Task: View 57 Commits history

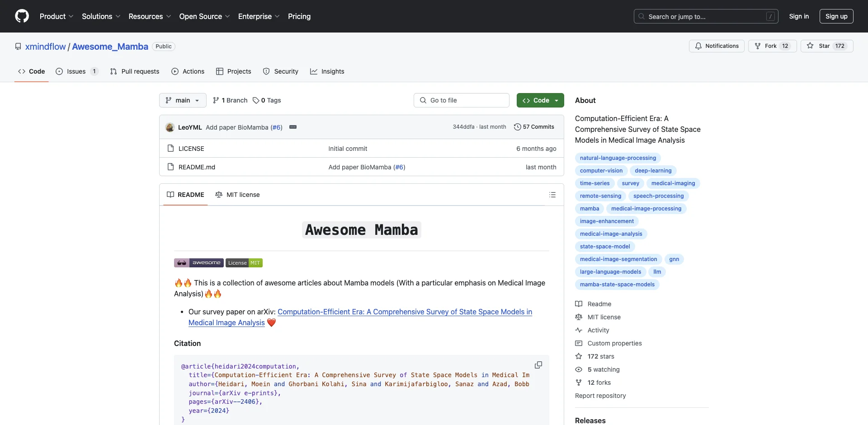Action: (534, 127)
